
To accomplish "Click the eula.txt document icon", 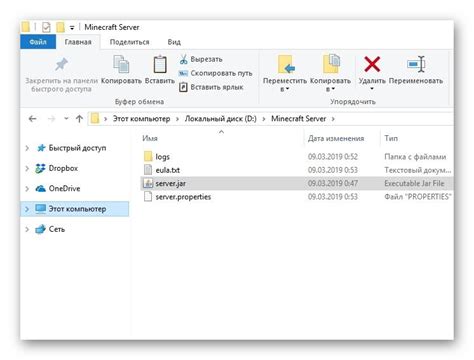I will 148,170.
